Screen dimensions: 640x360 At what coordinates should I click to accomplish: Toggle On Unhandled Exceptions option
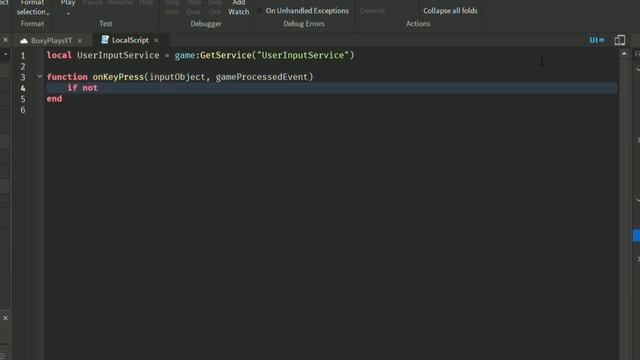pyautogui.click(x=303, y=11)
